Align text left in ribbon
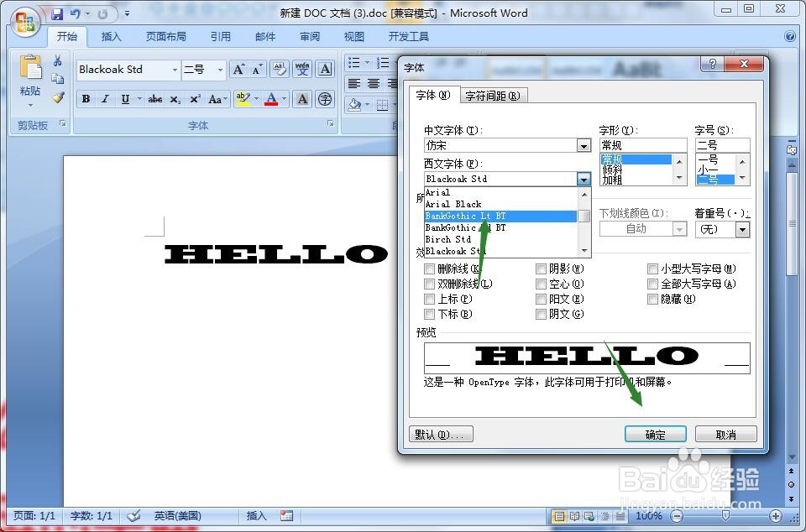Screen dimensions: 806x532 [353, 84]
